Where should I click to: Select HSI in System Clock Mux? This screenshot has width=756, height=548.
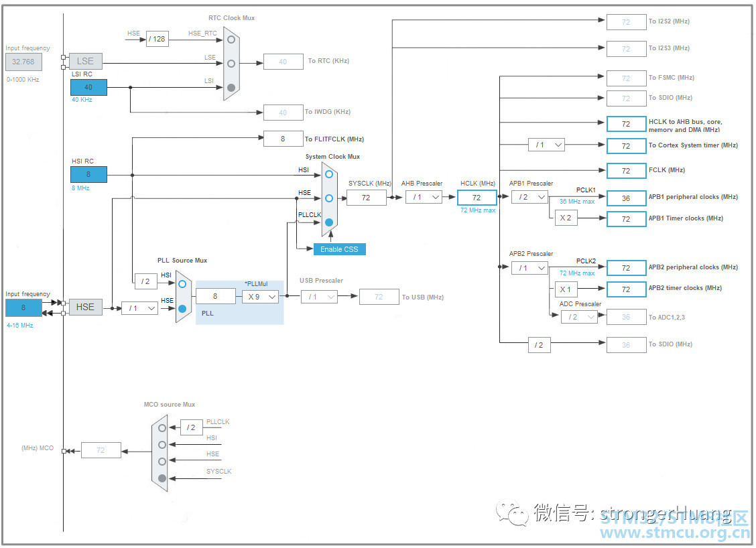[328, 174]
